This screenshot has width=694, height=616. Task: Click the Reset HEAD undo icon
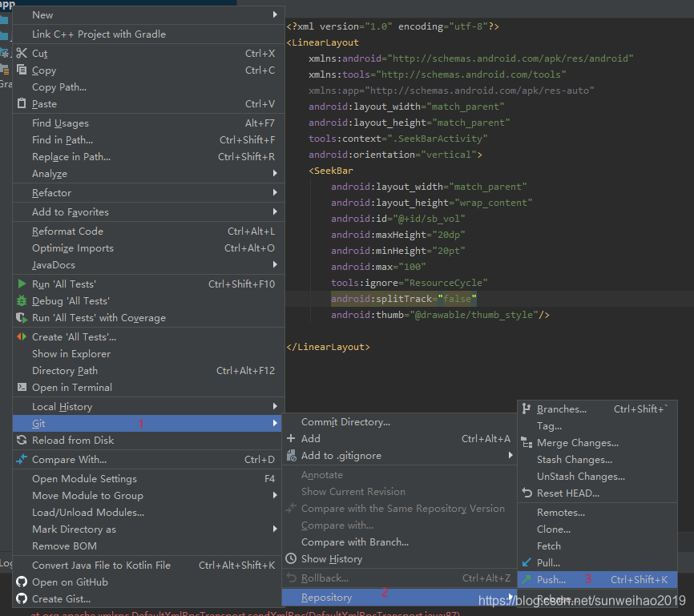pyautogui.click(x=527, y=493)
